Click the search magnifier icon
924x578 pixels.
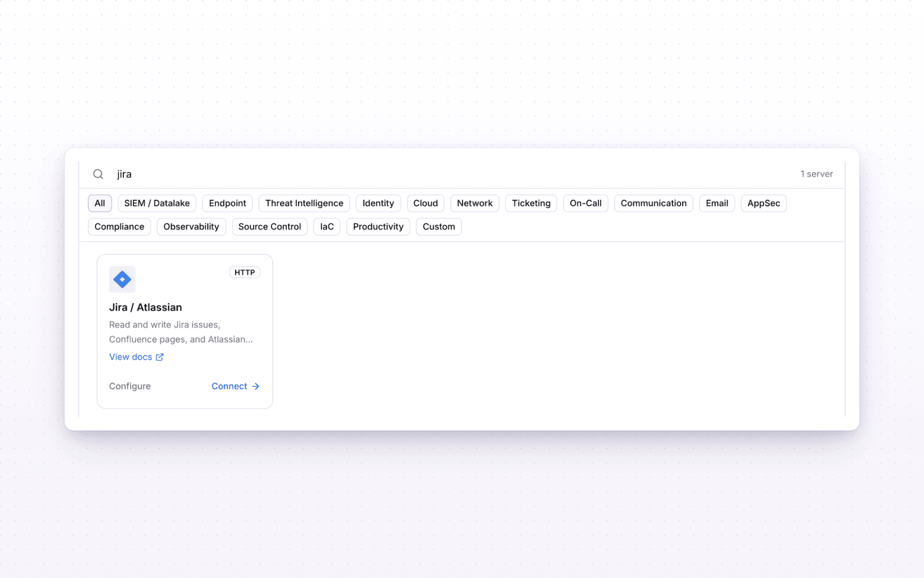[x=98, y=174]
